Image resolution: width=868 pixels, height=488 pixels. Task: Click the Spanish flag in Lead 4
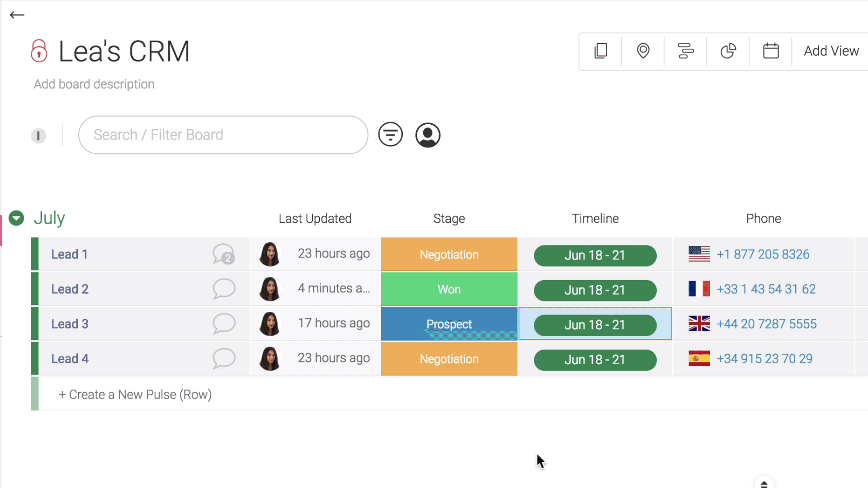click(699, 358)
